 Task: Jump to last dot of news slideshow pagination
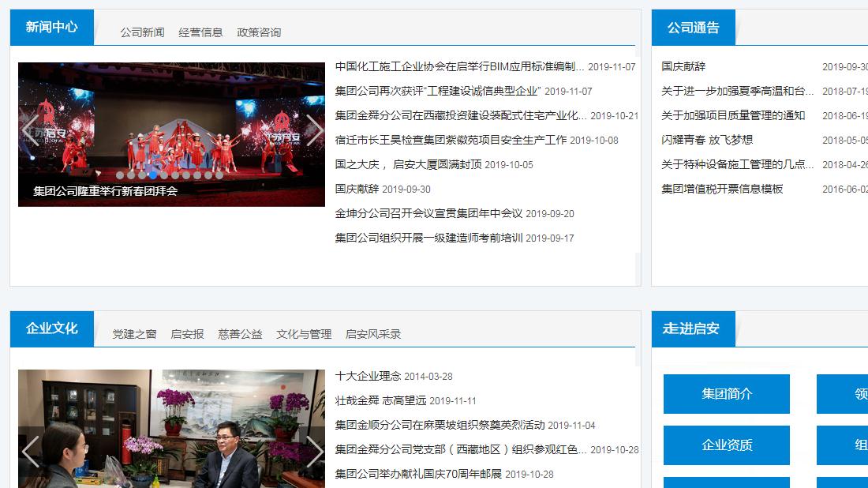219,175
